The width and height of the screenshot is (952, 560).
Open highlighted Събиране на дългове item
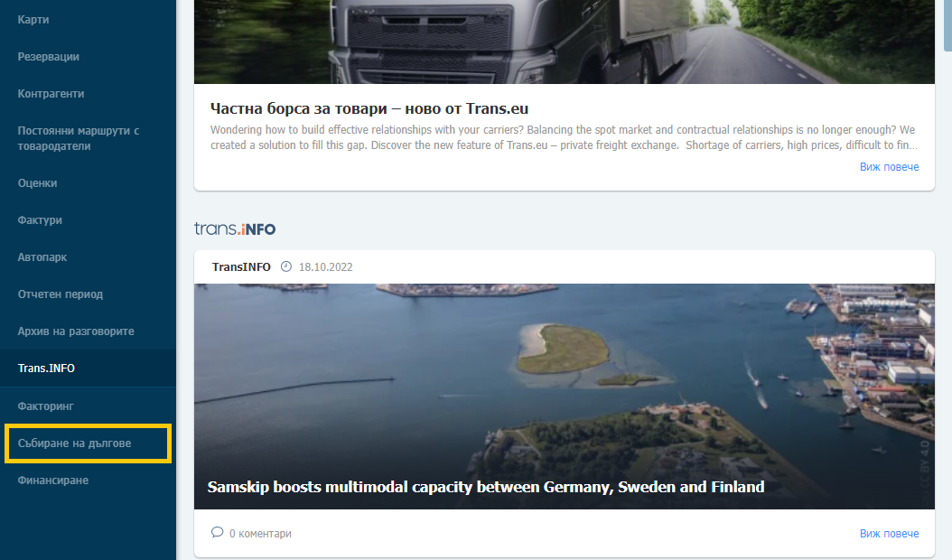coord(88,443)
